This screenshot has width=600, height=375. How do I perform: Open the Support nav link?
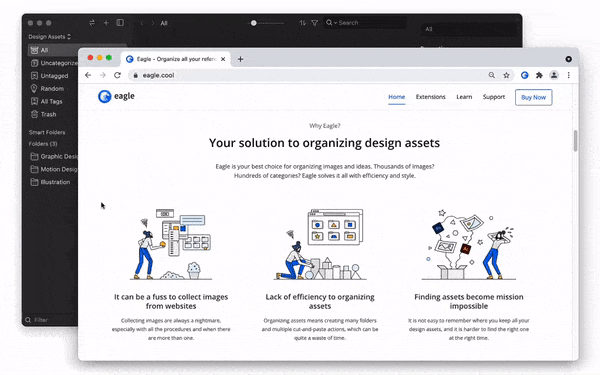pos(494,97)
